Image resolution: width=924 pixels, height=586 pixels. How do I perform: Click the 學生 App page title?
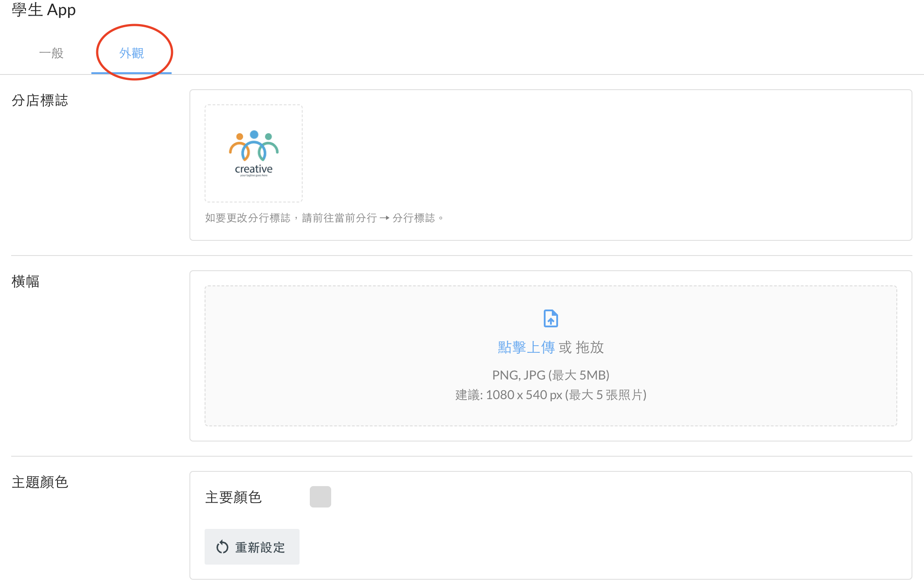44,10
